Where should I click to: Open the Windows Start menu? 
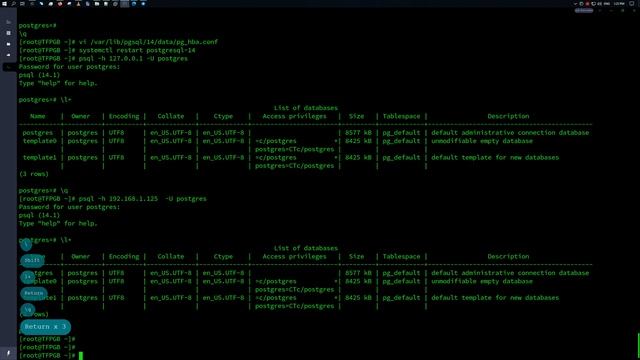(4, 4)
